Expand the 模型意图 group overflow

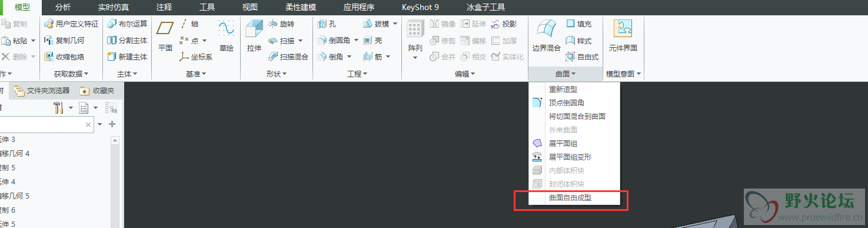pyautogui.click(x=623, y=74)
